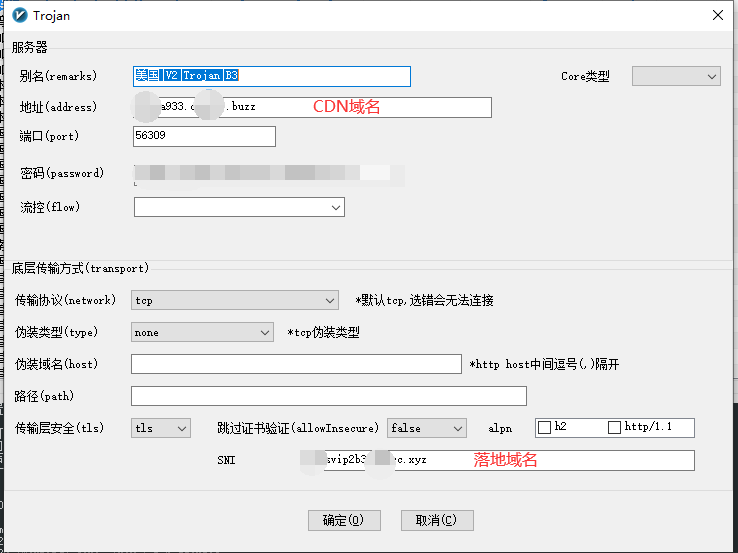Viewport: 738px width, 553px height.
Task: Click the alpn label
Action: 500,429
